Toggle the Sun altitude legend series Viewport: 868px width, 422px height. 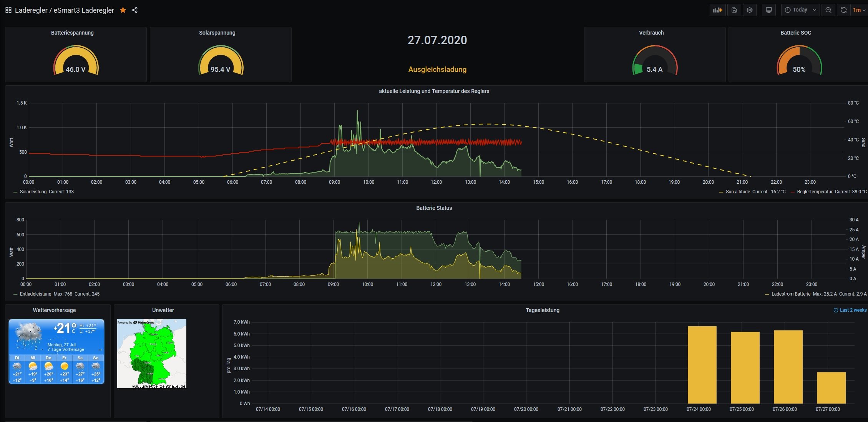pos(737,192)
